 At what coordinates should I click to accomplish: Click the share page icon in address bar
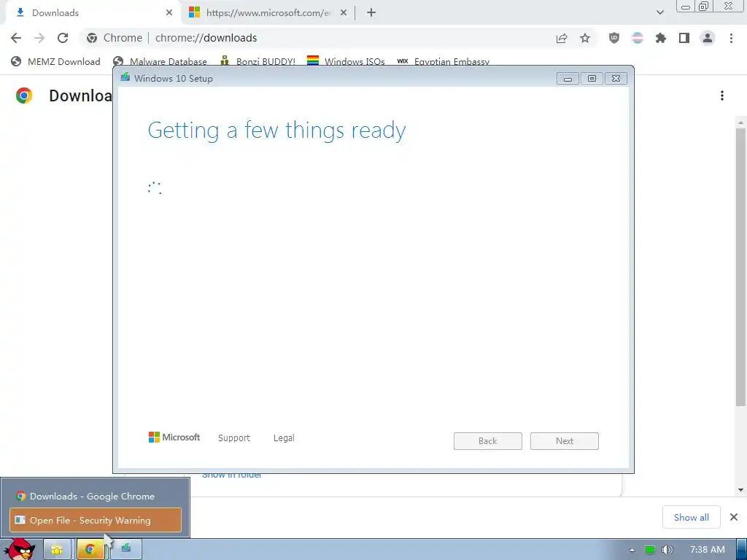coord(562,38)
